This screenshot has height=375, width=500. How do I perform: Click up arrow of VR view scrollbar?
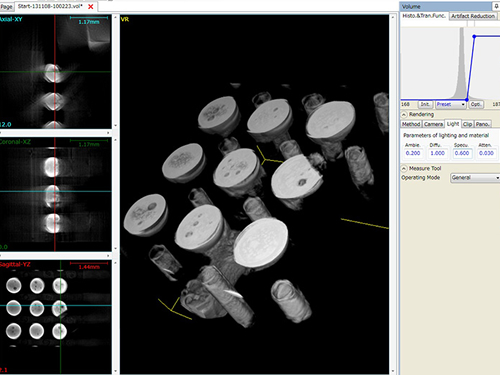click(x=393, y=17)
